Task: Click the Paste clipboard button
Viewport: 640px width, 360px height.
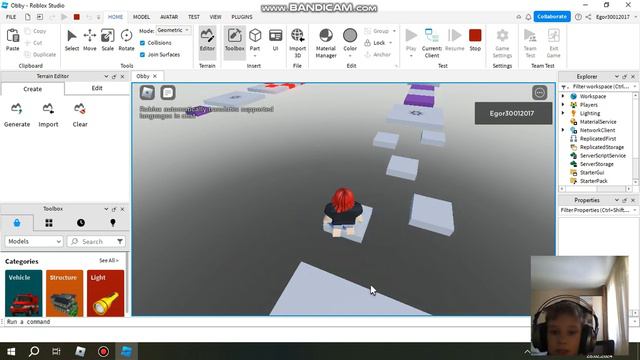Action: 13,40
